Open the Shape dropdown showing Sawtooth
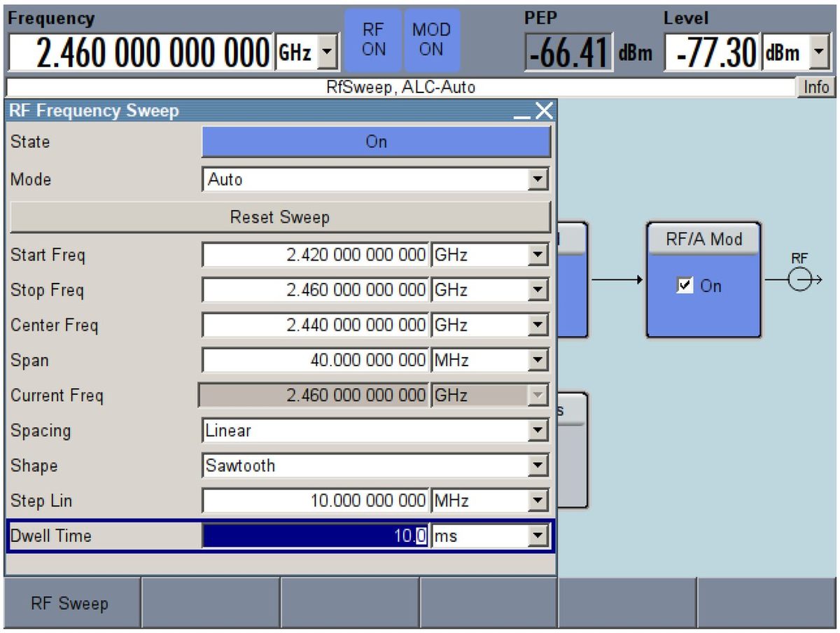 tap(376, 466)
